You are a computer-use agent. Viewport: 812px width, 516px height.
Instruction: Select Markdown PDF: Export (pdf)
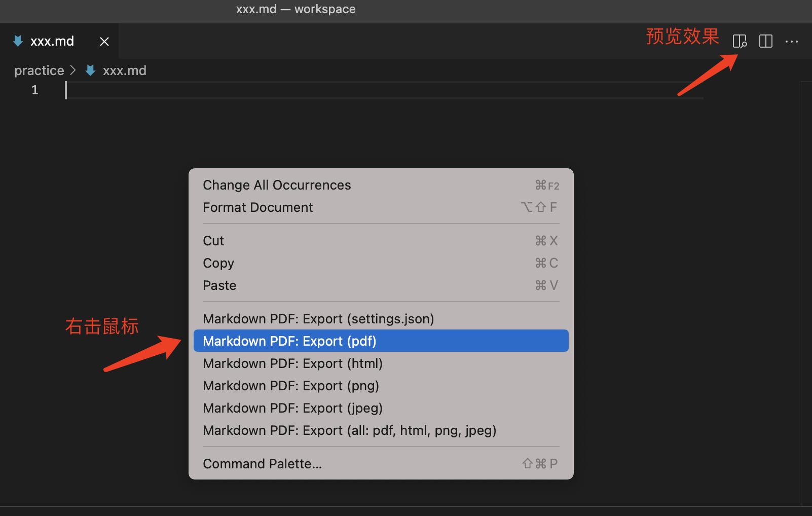point(289,341)
